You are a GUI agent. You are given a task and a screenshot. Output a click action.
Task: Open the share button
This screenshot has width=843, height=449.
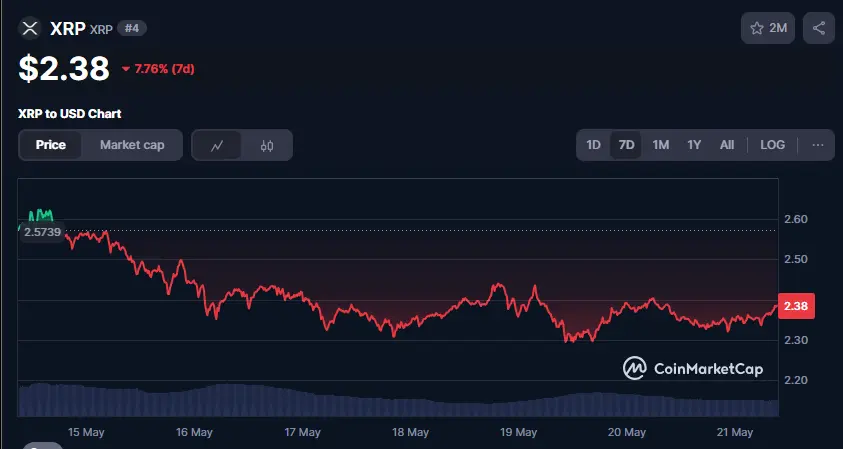tap(819, 28)
